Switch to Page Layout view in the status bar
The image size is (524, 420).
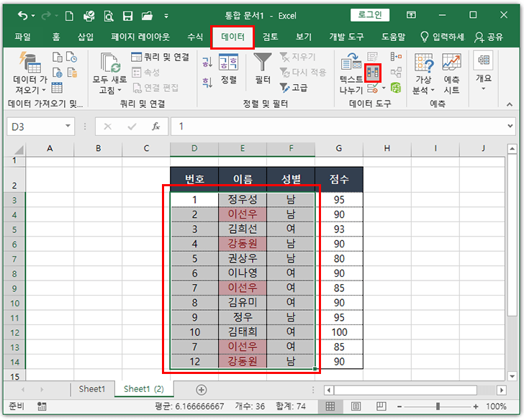point(356,406)
